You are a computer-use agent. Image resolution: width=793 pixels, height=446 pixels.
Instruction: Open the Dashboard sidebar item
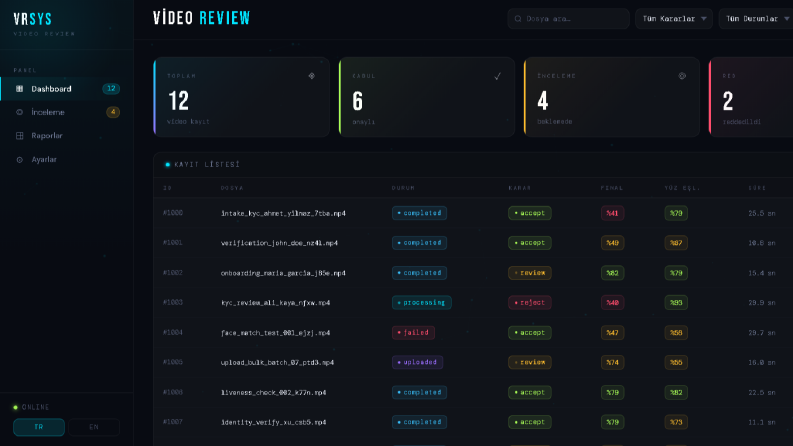66,89
